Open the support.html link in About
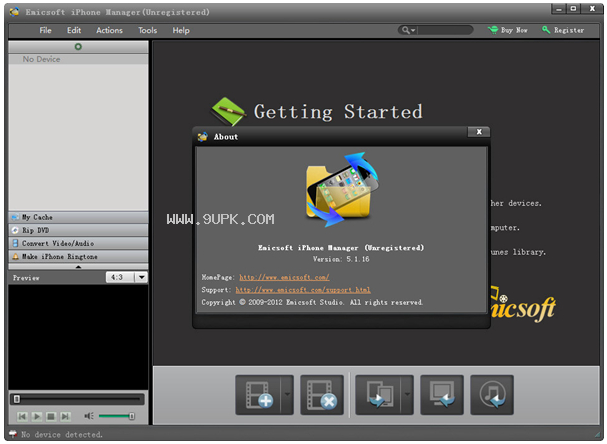This screenshot has height=444, width=607. pyautogui.click(x=303, y=290)
